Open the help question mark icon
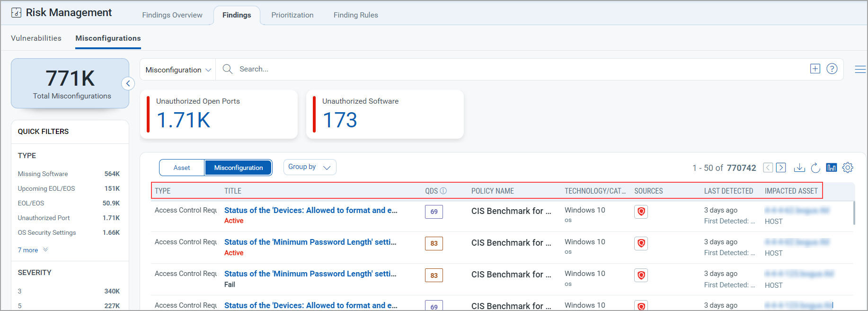 pos(832,69)
